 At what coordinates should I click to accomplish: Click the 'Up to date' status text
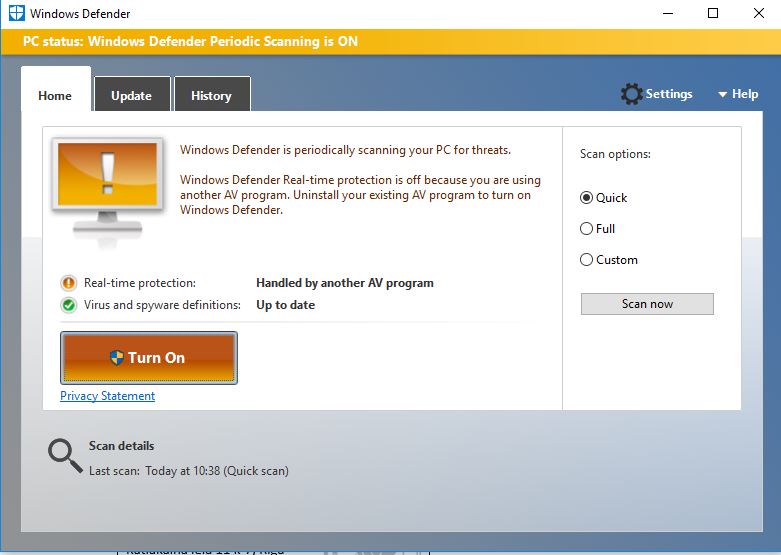click(x=285, y=305)
